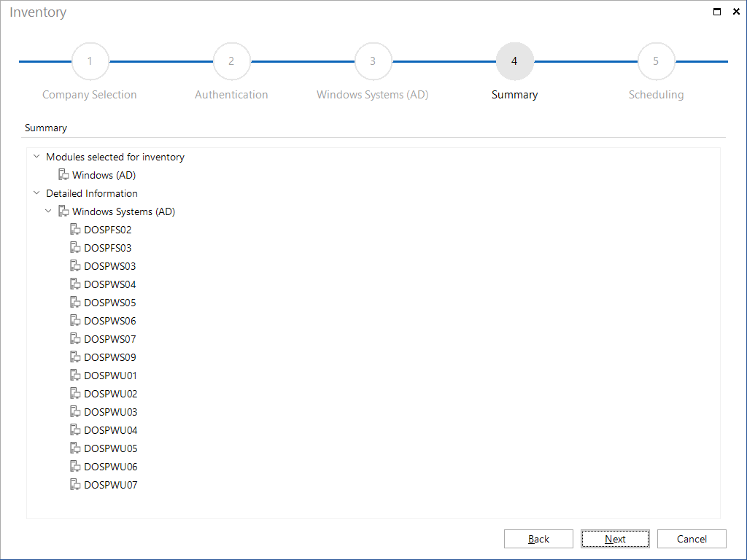
Task: Select the DOSPWS06 entry
Action: click(x=110, y=321)
